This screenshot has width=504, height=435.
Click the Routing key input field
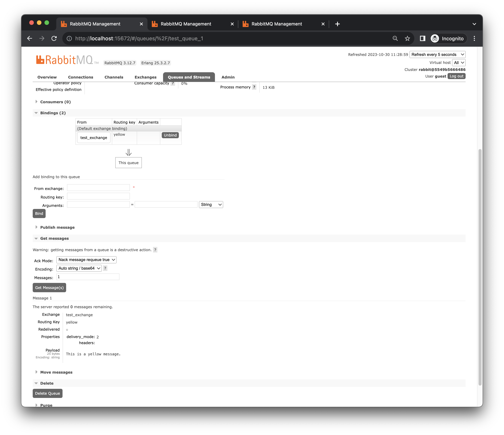click(98, 196)
